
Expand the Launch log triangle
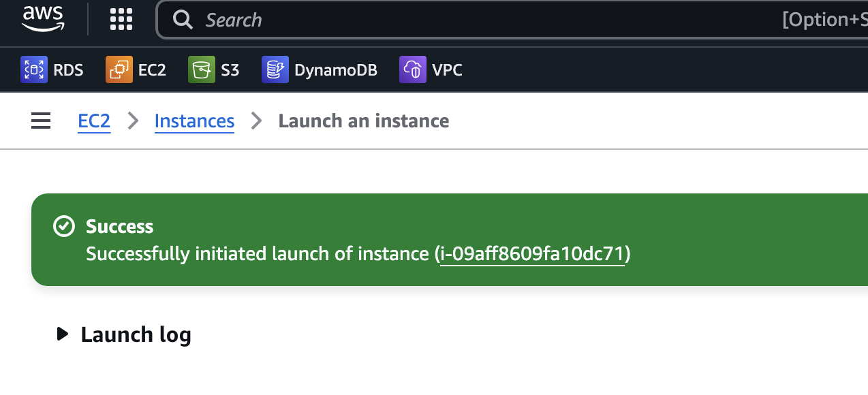(x=63, y=334)
